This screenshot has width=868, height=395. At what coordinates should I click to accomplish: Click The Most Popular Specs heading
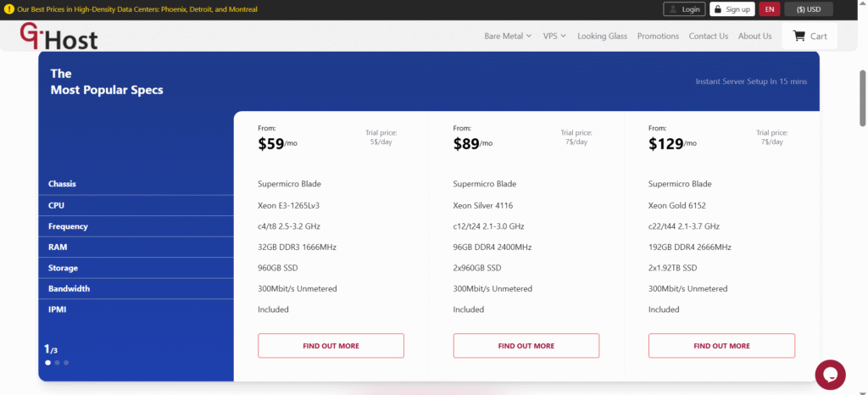[107, 82]
